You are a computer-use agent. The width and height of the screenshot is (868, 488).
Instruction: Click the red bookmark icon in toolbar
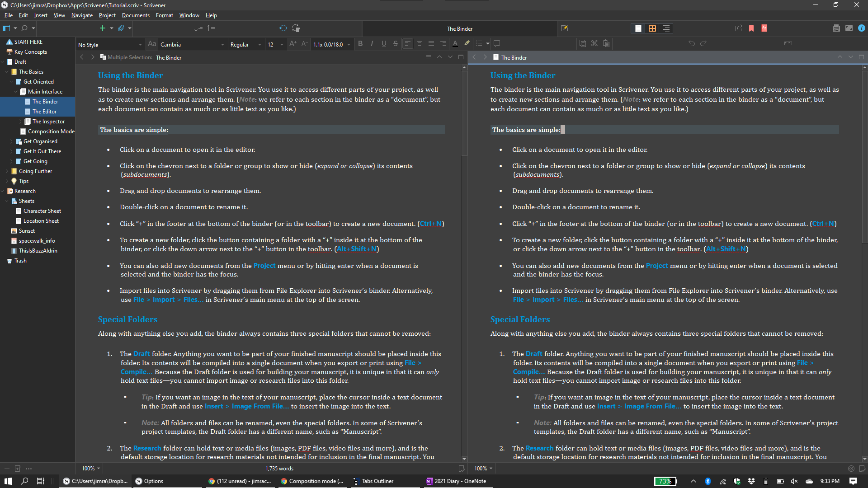coord(751,28)
